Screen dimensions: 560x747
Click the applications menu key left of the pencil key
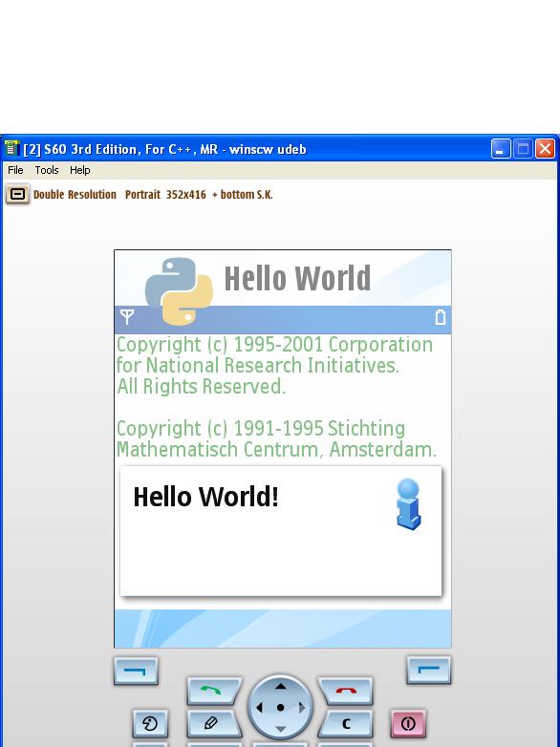(150, 724)
